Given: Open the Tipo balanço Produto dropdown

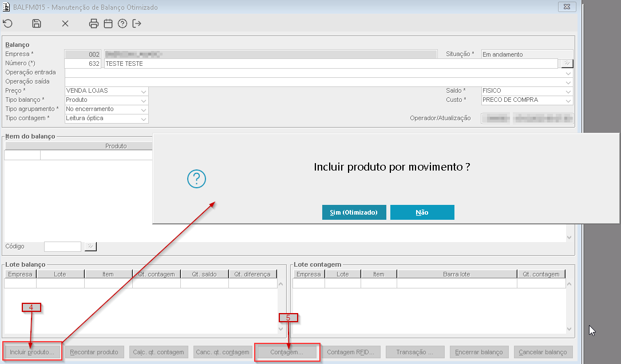Looking at the screenshot, I should pos(143,101).
